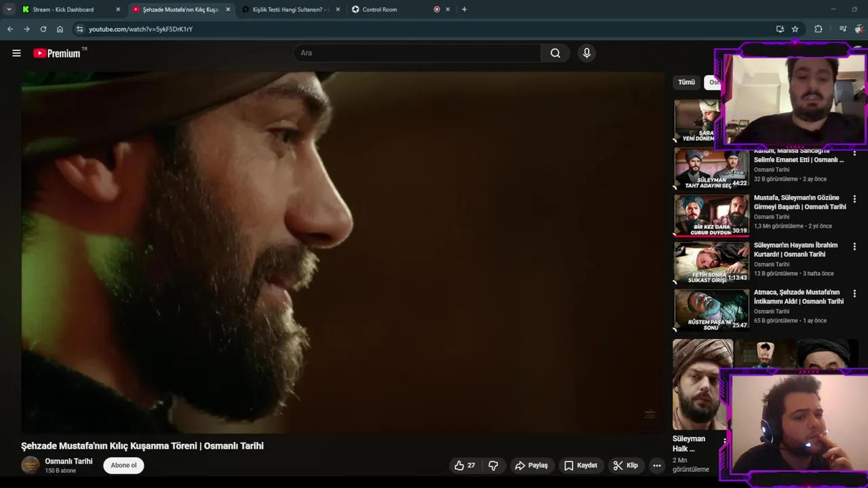Close the Şehzade Mustafa YouTube tab
The height and width of the screenshot is (488, 868).
[228, 9]
